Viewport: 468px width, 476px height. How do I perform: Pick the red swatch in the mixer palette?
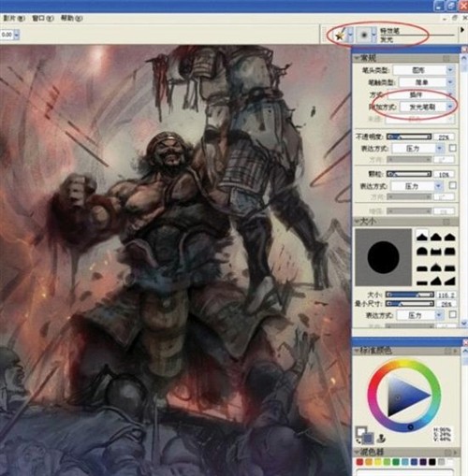[359, 462]
